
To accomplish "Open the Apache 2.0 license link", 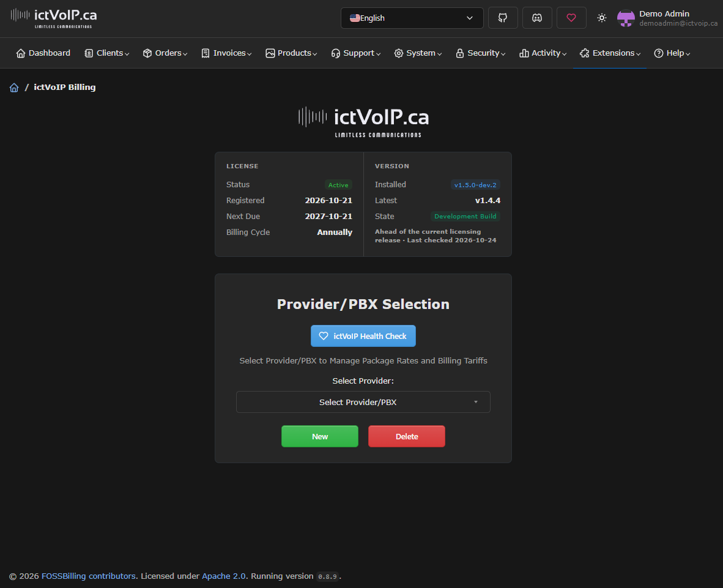I will pos(224,576).
